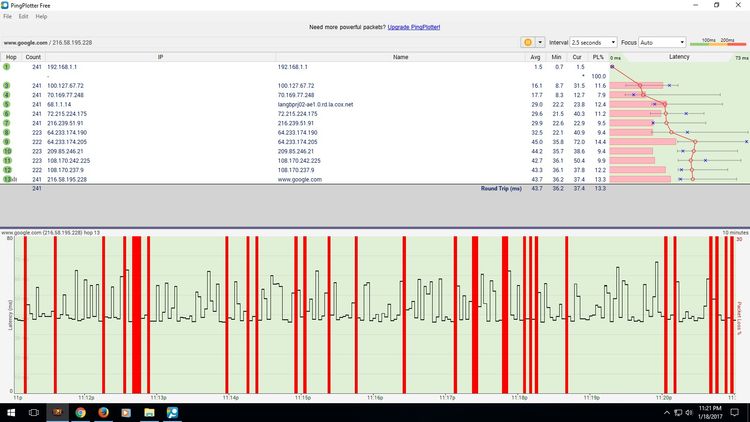Screen dimensions: 750x422
Task: Select IP 64.233.174.205 in the IP column
Action: pyautogui.click(x=67, y=142)
